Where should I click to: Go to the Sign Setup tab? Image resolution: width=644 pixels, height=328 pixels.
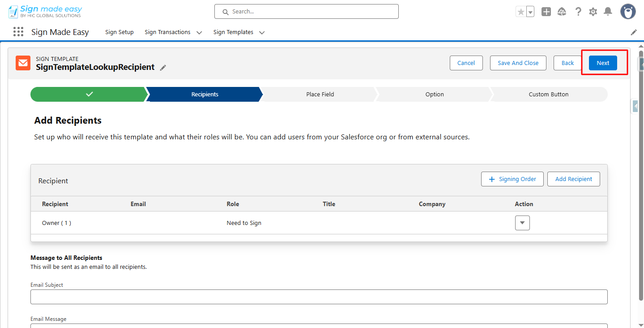119,32
